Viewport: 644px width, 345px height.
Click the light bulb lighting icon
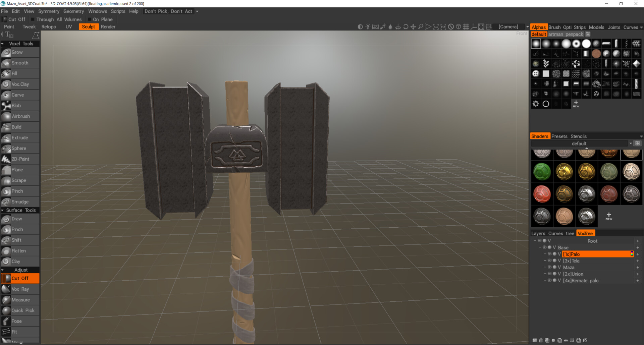368,27
